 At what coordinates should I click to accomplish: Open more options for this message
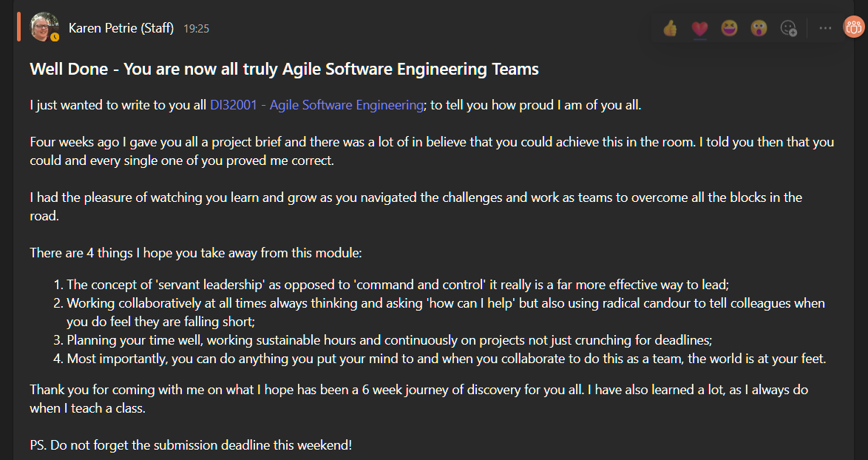click(x=825, y=27)
